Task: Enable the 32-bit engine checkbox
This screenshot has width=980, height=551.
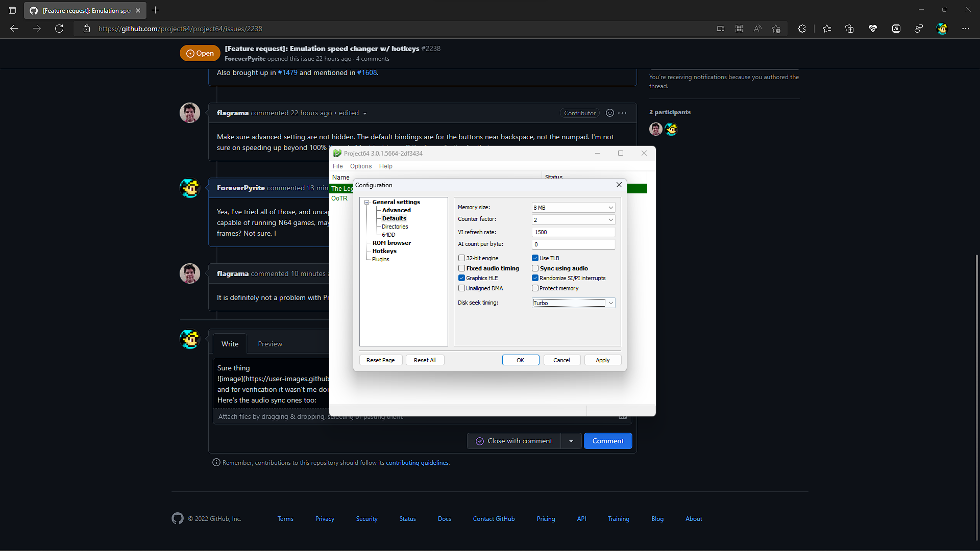Action: [x=461, y=258]
